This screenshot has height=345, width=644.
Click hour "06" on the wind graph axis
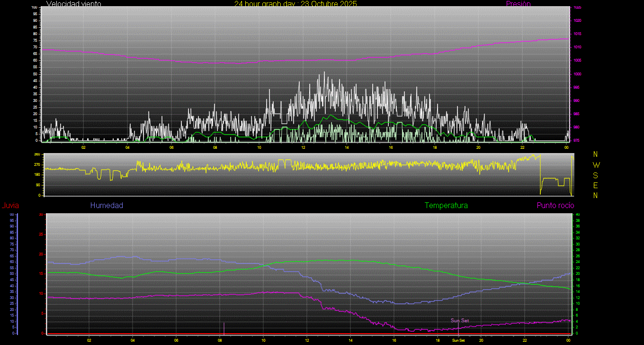(171, 147)
